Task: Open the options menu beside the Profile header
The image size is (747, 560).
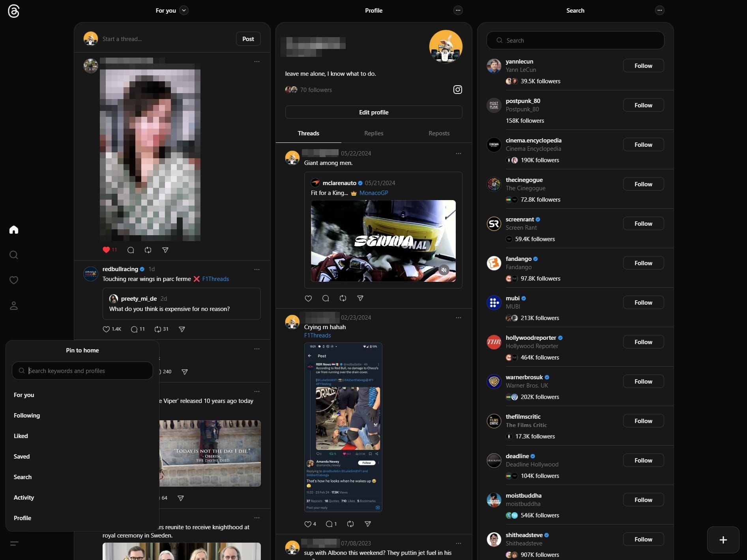Action: click(457, 10)
